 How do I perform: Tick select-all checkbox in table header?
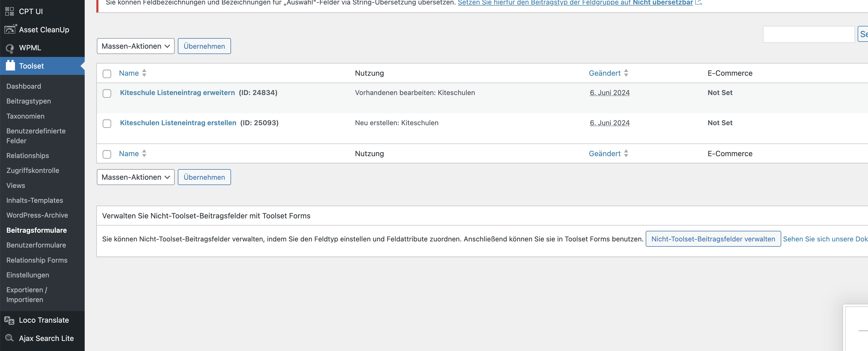pos(107,74)
